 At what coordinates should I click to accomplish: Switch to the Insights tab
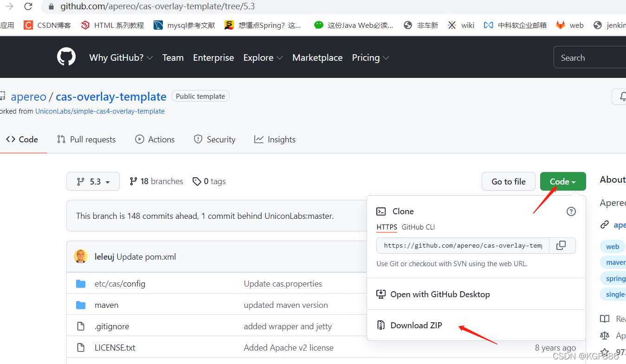(x=275, y=140)
